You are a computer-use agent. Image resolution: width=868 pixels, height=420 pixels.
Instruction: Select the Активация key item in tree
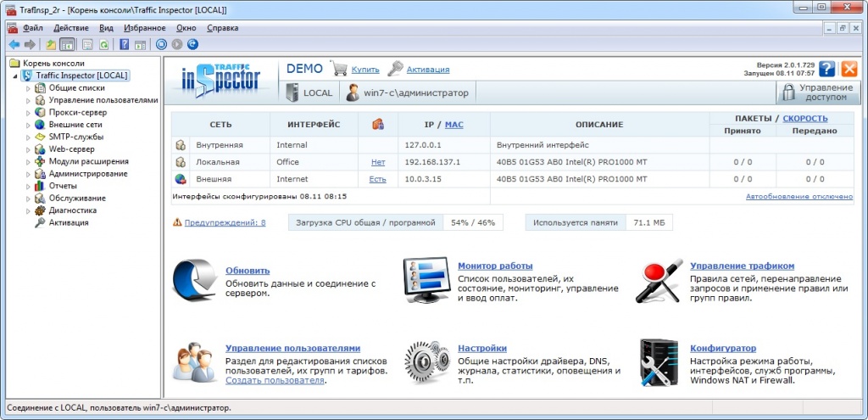(68, 222)
